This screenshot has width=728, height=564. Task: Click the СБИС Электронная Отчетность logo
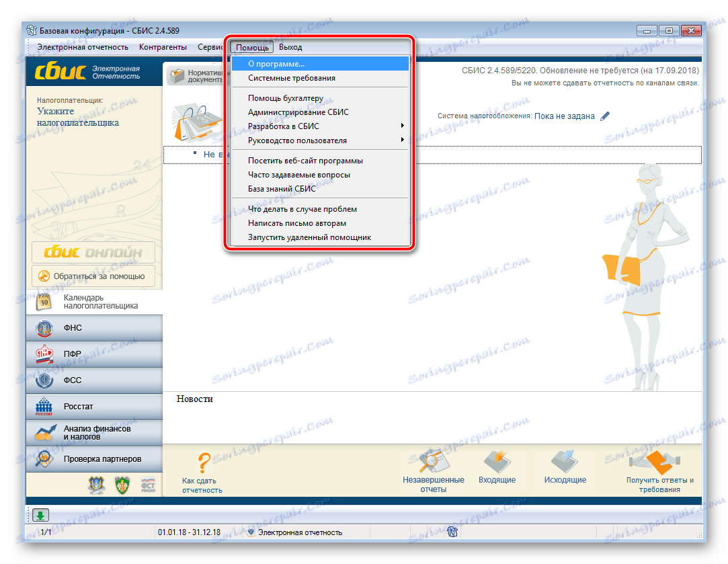click(88, 72)
